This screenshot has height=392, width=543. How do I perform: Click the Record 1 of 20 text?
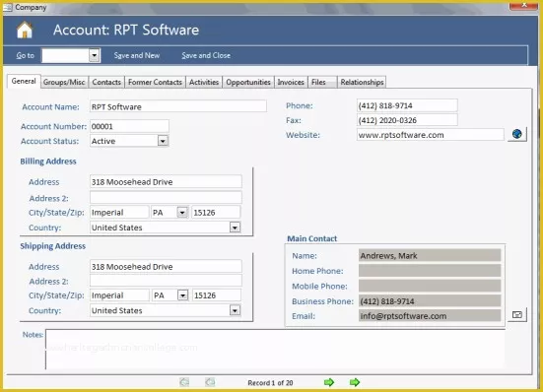click(270, 383)
